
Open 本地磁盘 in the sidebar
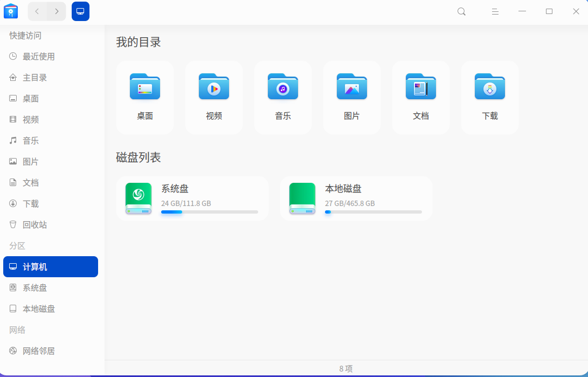point(51,309)
